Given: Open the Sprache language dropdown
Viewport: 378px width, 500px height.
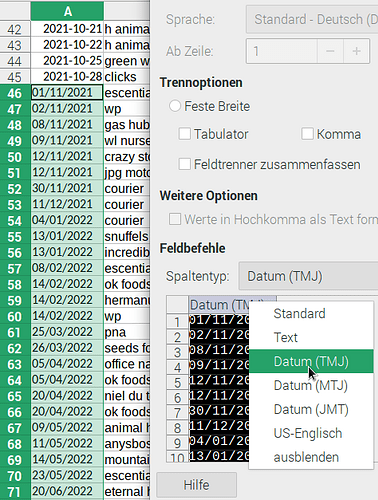Looking at the screenshot, I should pos(312,19).
